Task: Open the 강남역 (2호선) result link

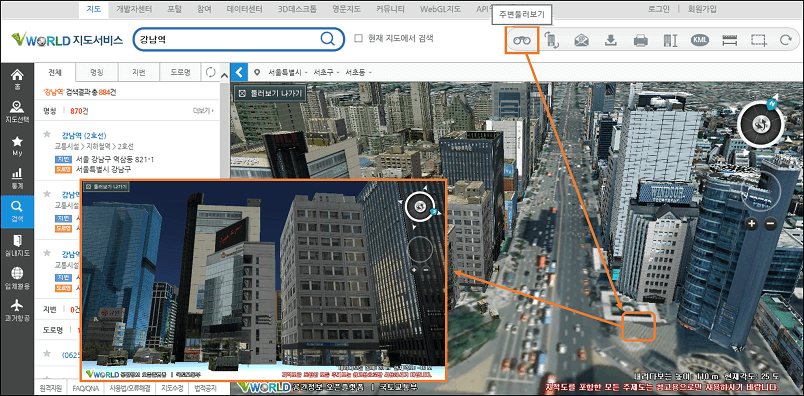Action: click(84, 135)
